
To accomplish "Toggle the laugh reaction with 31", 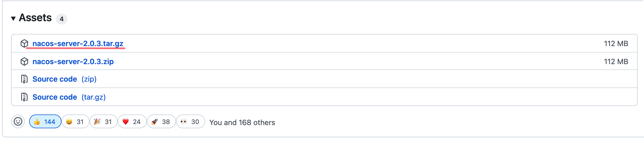I will (75, 122).
